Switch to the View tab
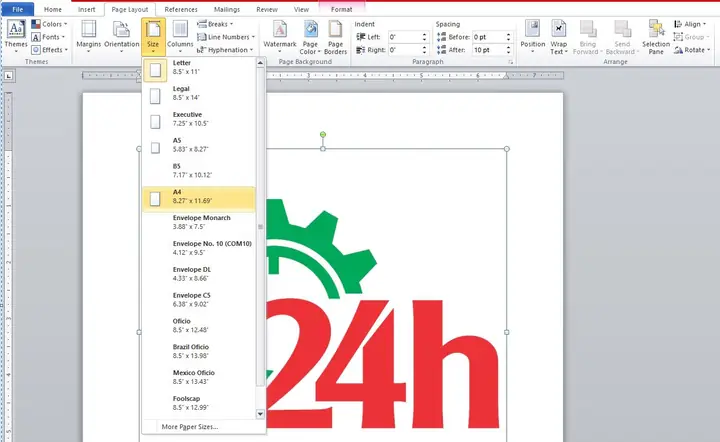This screenshot has height=442, width=720. (x=301, y=9)
